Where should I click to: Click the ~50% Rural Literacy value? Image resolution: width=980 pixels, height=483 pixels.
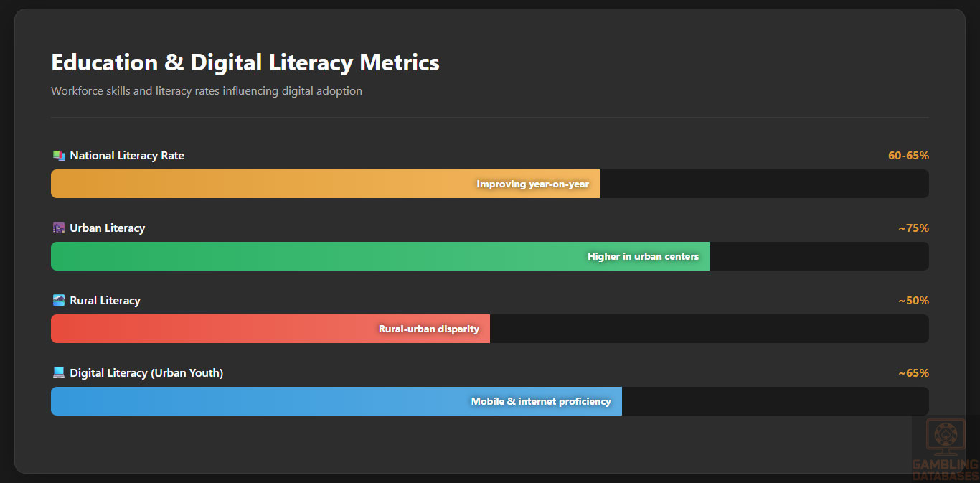(x=913, y=301)
